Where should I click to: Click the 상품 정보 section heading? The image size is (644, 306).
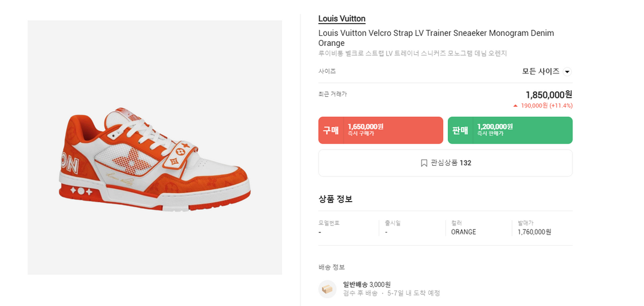point(335,199)
